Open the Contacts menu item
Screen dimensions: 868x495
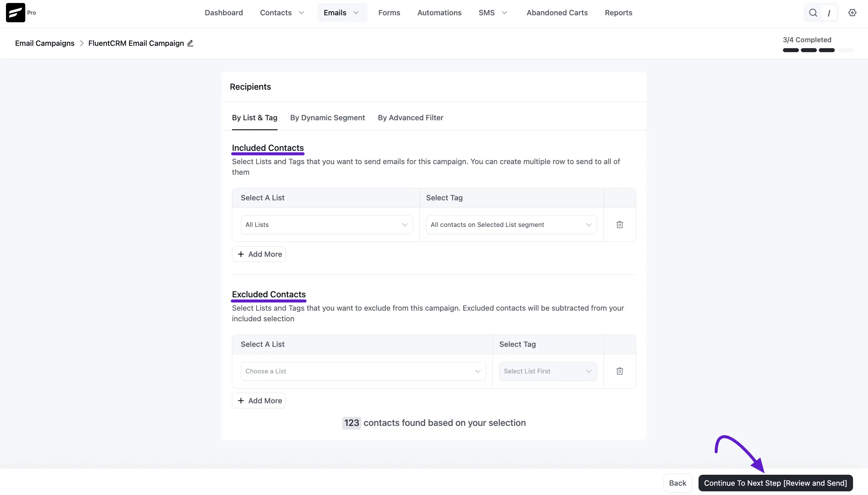(x=276, y=13)
